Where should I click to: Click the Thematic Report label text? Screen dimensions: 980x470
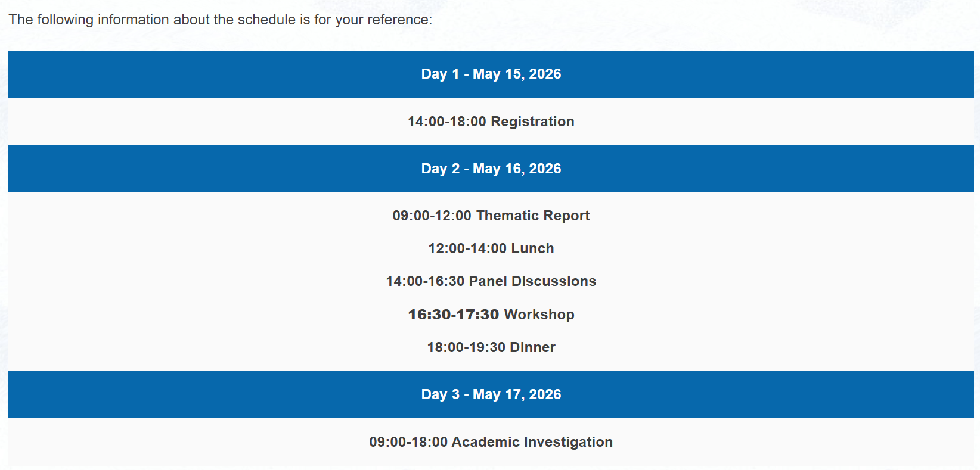[534, 216]
